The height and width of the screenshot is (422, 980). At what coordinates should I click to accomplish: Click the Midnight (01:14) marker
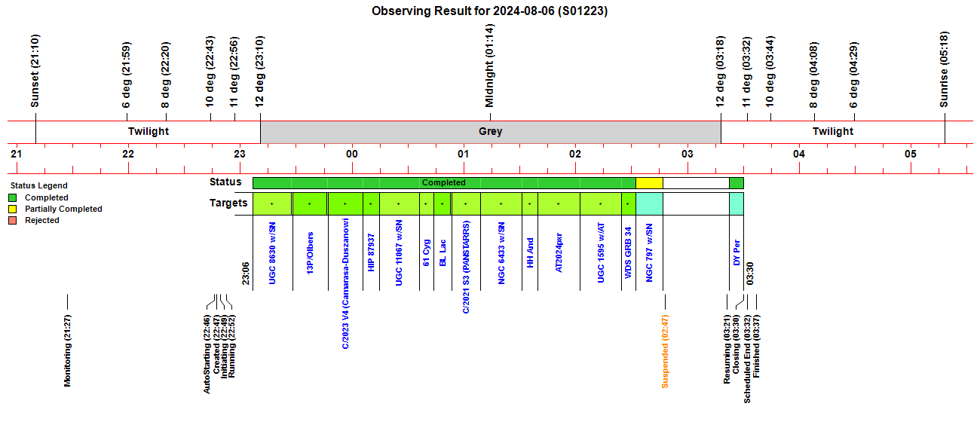click(490, 66)
